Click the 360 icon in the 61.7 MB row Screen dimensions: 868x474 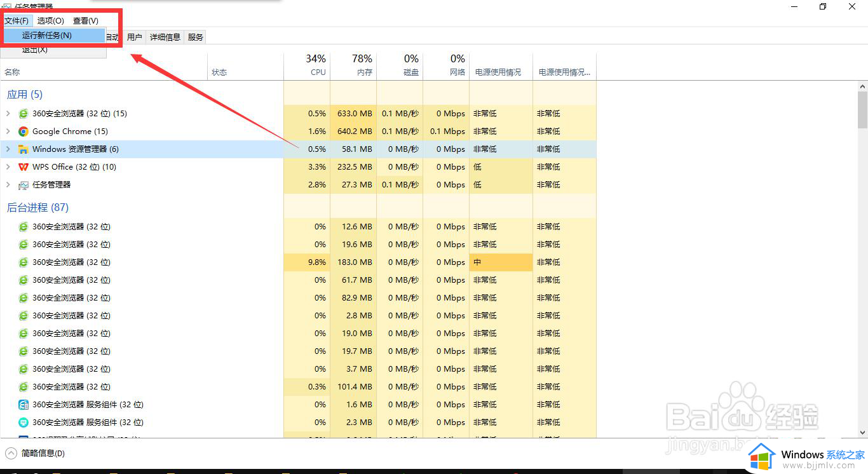24,280
